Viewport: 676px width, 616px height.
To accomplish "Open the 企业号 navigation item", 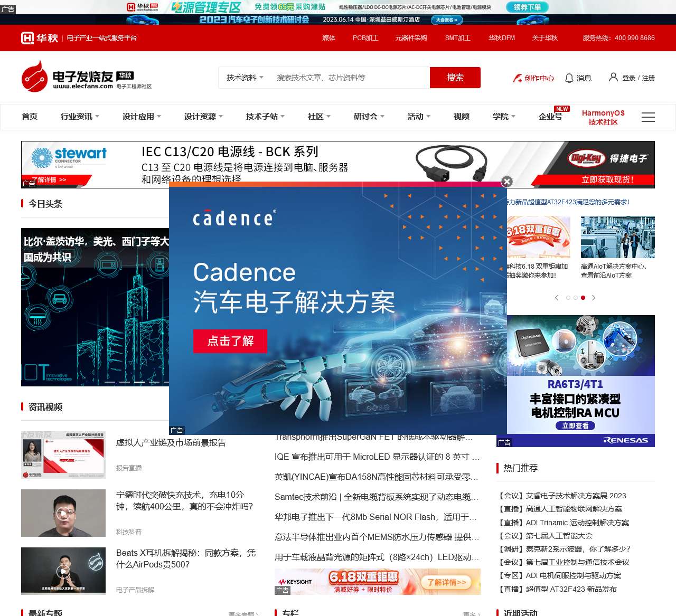I will pos(550,117).
